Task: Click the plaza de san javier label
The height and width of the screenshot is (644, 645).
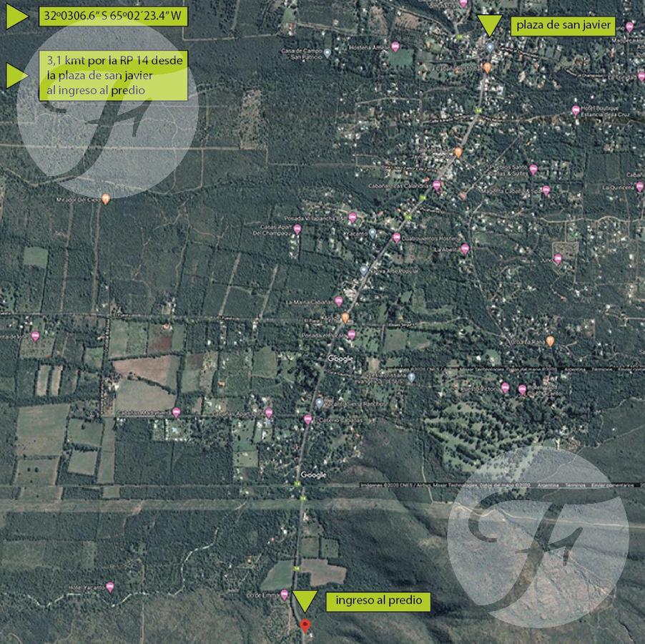Action: (x=563, y=26)
